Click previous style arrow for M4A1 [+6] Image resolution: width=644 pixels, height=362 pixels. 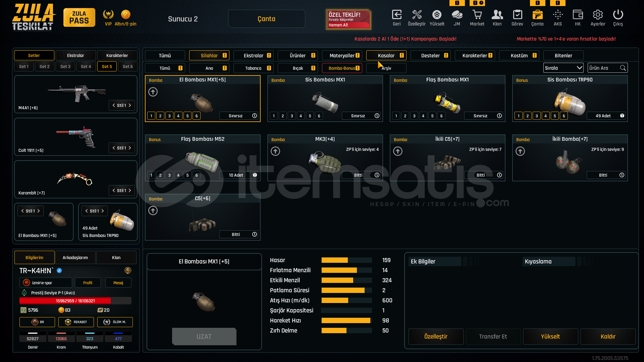114,105
